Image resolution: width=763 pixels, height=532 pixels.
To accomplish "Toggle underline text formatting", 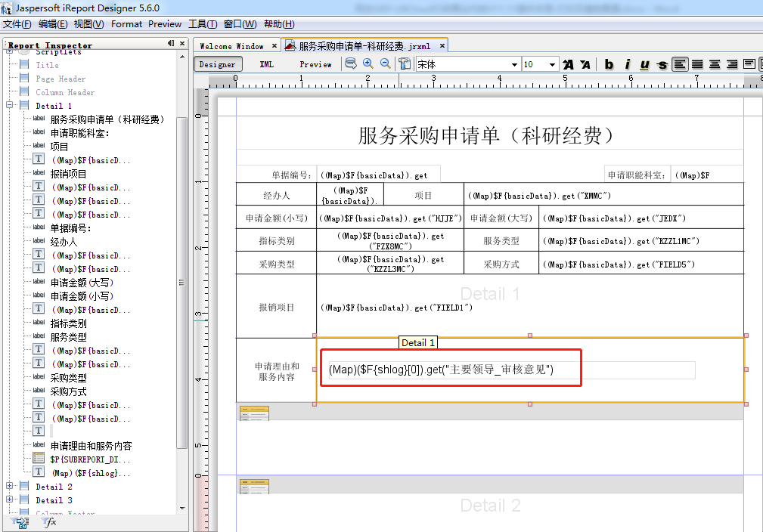I will (x=644, y=64).
